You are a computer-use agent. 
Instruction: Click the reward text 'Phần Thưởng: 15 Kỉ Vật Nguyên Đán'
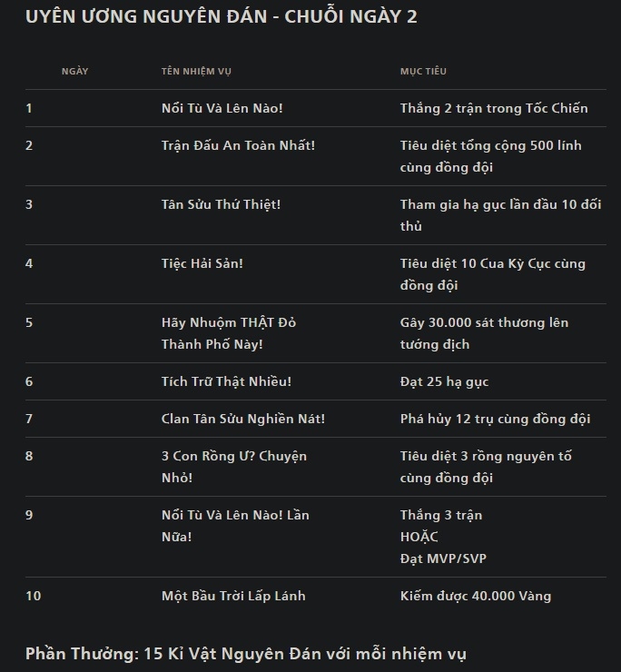[173, 654]
